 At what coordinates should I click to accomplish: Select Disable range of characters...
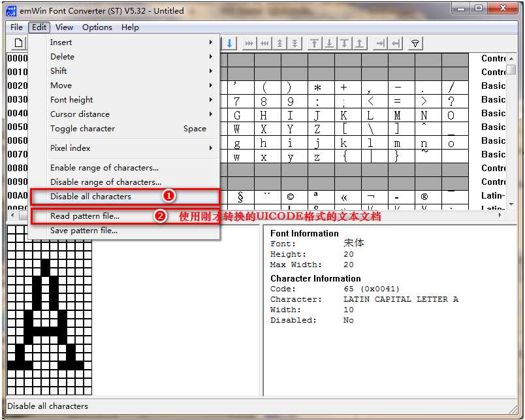125,182
